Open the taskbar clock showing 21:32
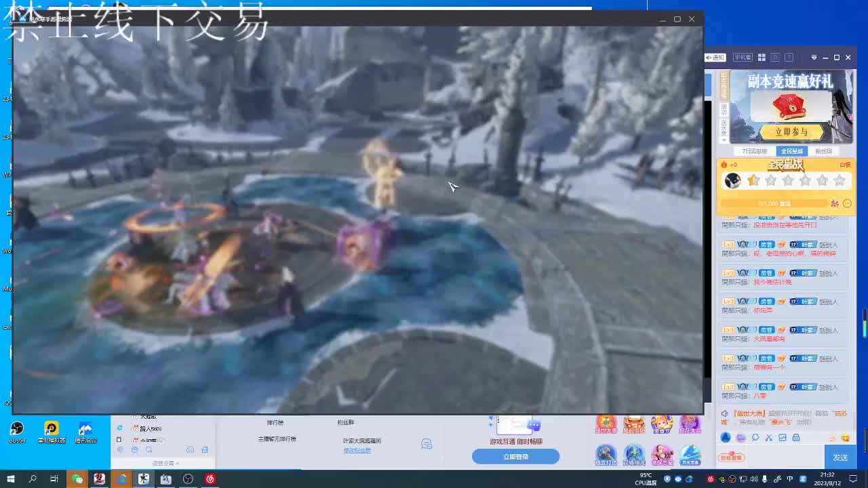The width and height of the screenshot is (868, 488). click(x=827, y=479)
